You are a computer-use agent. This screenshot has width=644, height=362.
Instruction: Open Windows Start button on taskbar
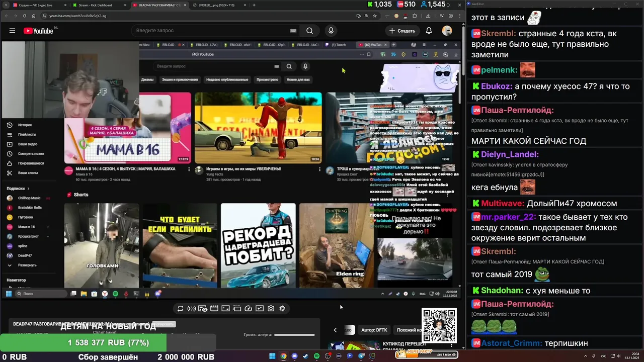272,356
